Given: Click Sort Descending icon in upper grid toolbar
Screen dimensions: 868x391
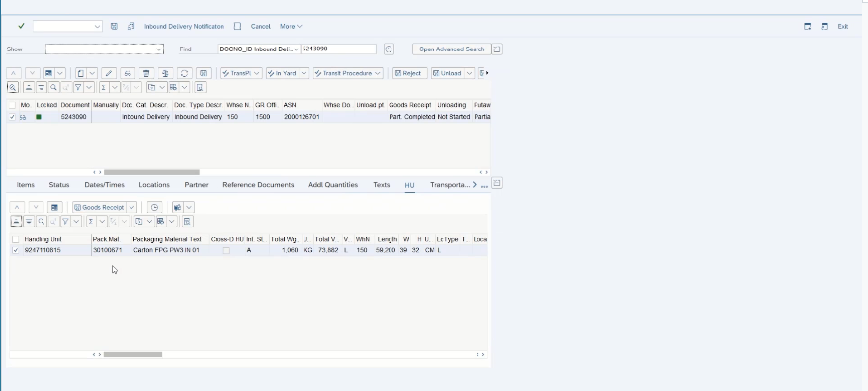Looking at the screenshot, I should click(41, 87).
